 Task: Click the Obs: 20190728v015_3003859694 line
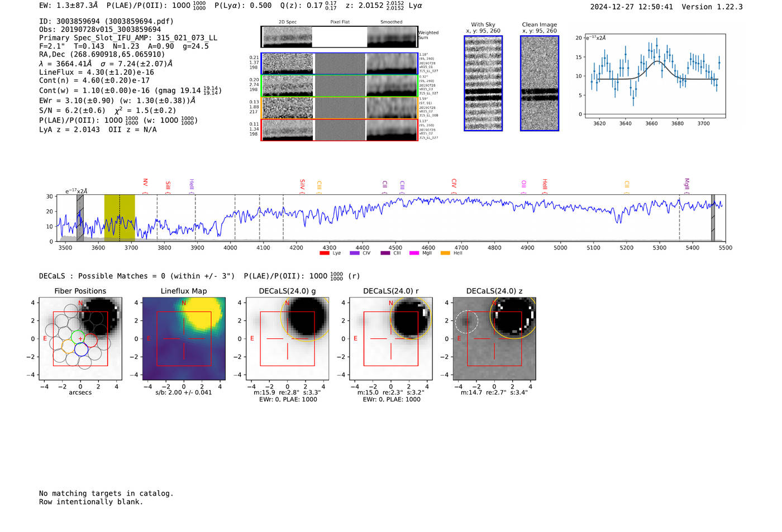[x=100, y=30]
